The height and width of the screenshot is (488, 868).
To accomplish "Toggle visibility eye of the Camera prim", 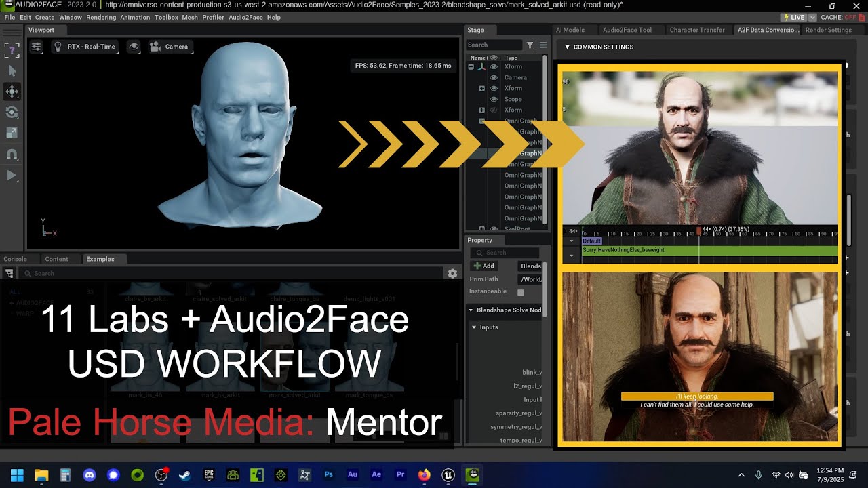I will (494, 77).
